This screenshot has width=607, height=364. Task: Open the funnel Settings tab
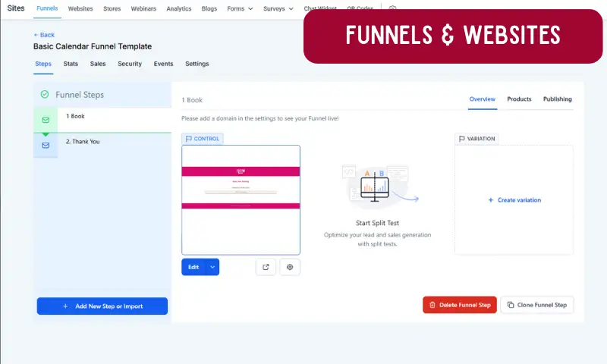pos(197,64)
